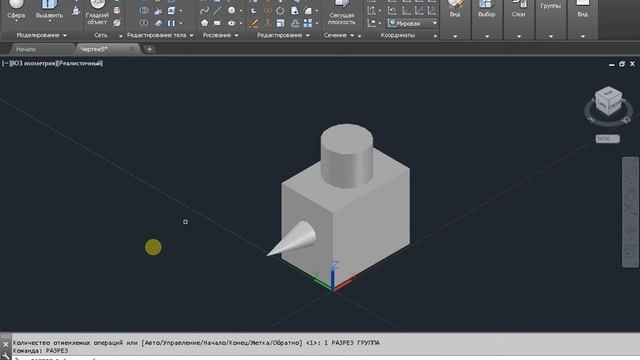
Task: Choose the rotate tool in Редактирование panel
Action: (280, 11)
